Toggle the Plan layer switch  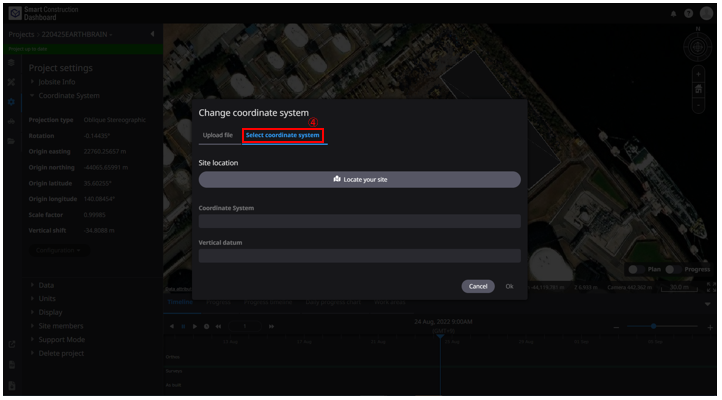tap(634, 269)
